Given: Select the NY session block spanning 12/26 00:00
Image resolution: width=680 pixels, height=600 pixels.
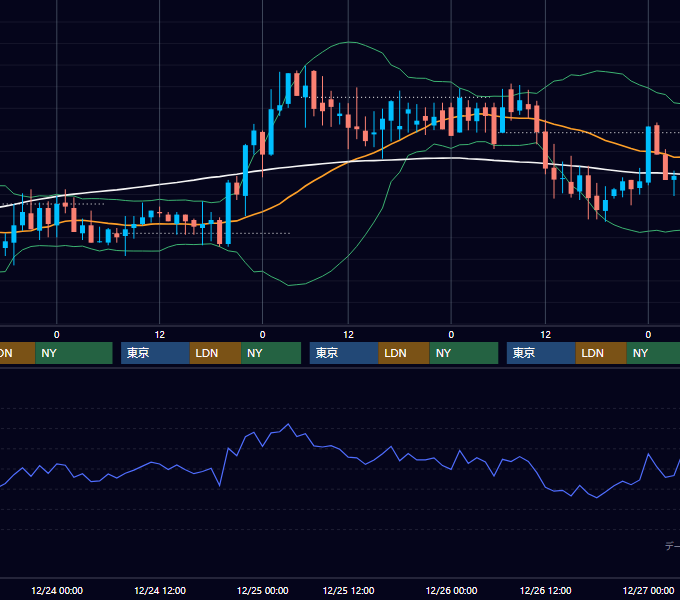Looking at the screenshot, I should coord(464,353).
